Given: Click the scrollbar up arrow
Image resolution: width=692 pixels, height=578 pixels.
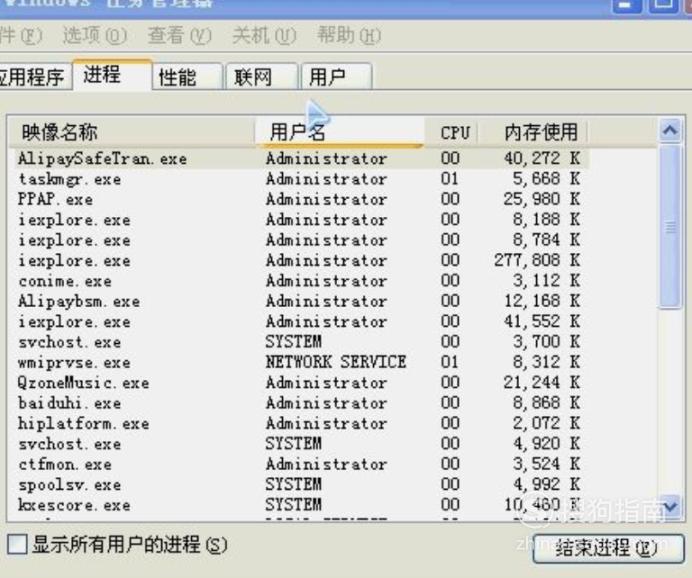Looking at the screenshot, I should (x=670, y=130).
